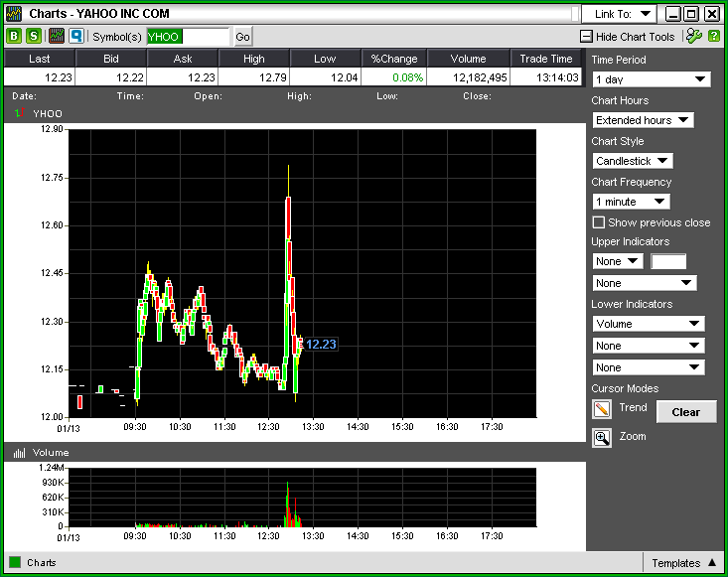The height and width of the screenshot is (577, 728).
Task: Click the High column header
Action: pyautogui.click(x=254, y=59)
